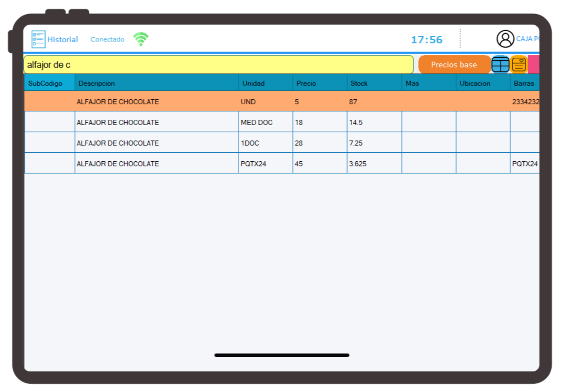Open the Historial checklist icon
The width and height of the screenshot is (573, 392).
tap(39, 39)
